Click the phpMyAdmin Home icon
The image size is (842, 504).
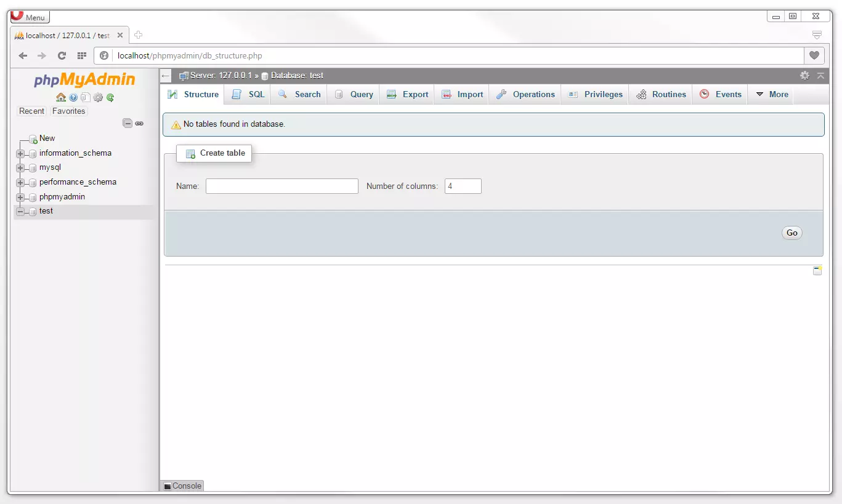pyautogui.click(x=60, y=97)
